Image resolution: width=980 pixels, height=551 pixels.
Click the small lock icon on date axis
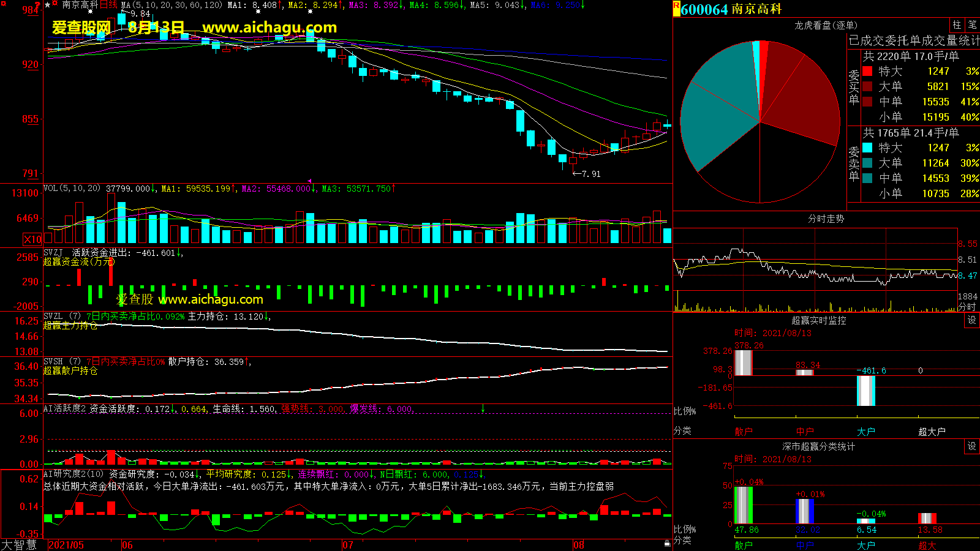point(667,544)
